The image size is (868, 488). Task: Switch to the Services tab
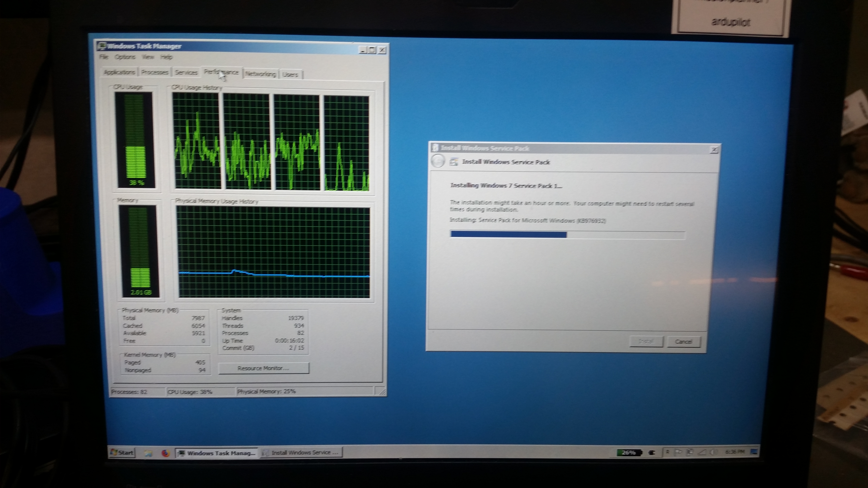pos(186,72)
